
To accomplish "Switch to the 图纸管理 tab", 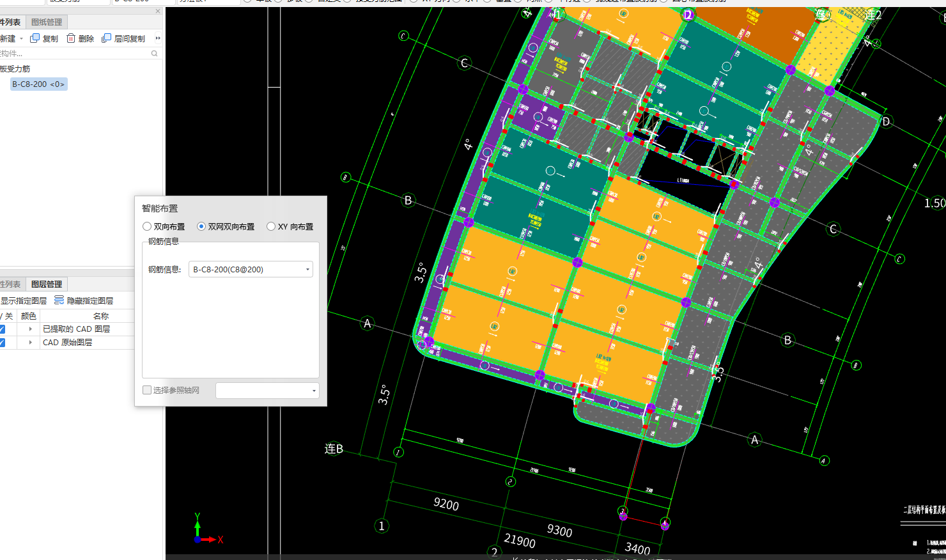I will click(47, 22).
